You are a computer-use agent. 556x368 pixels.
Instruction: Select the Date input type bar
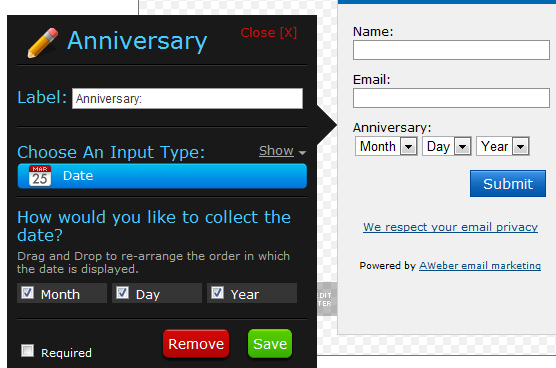coord(162,176)
